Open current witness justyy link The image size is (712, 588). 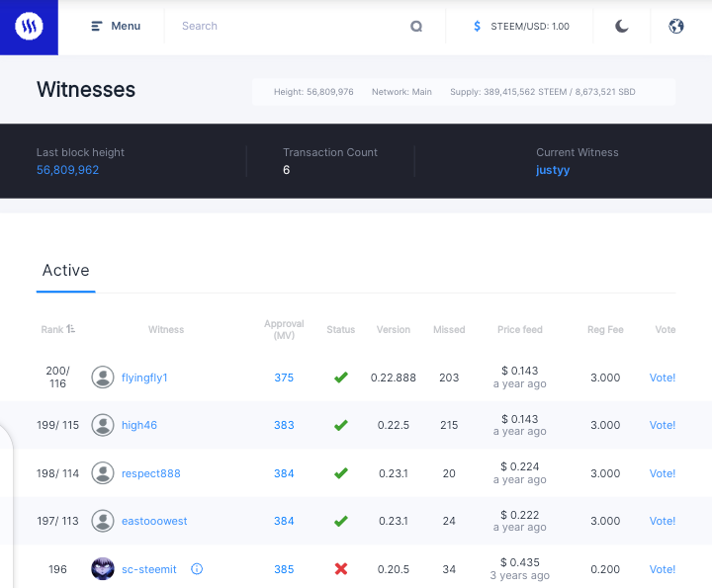(x=553, y=170)
